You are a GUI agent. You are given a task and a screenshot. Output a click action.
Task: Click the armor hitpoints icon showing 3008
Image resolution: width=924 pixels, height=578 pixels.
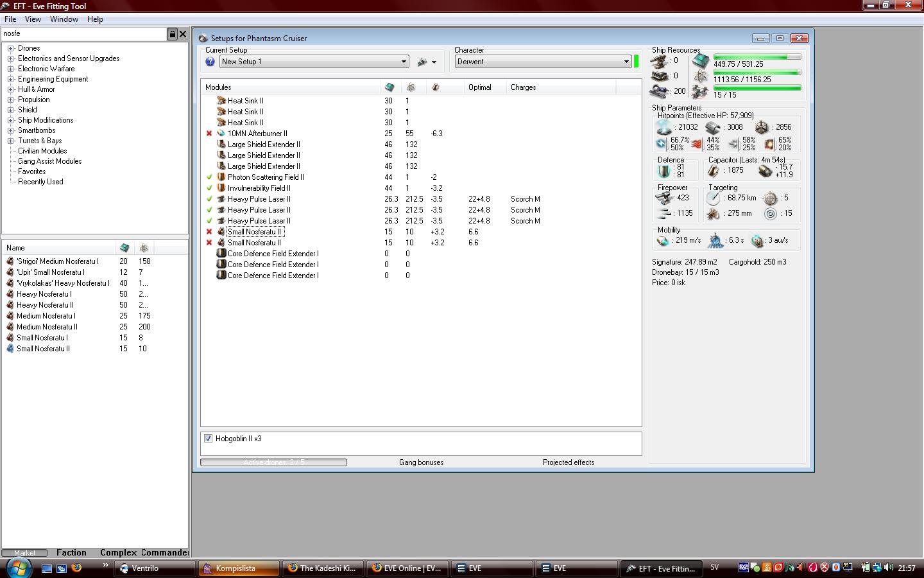713,128
